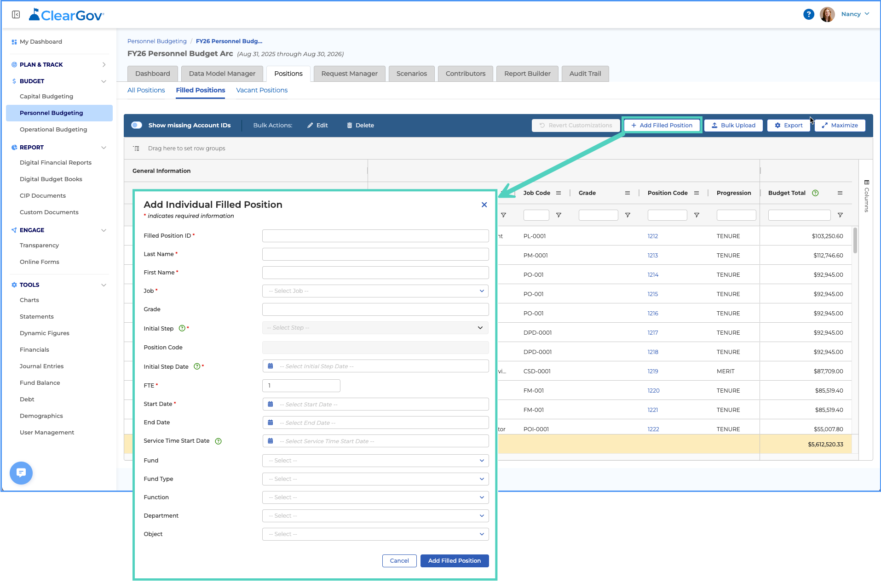The height and width of the screenshot is (588, 881).
Task: Close the Add Individual Filled Position dialog
Action: click(484, 205)
